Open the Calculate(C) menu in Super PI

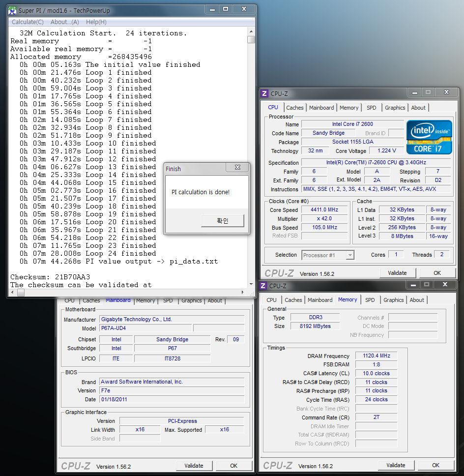coord(28,22)
